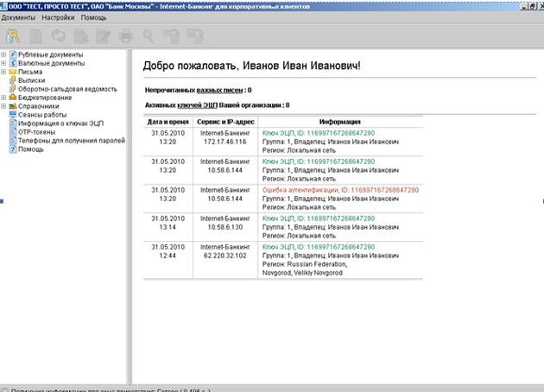This screenshot has height=392, width=544.
Task: Select Выписки in the navigation tree
Action: tap(32, 80)
